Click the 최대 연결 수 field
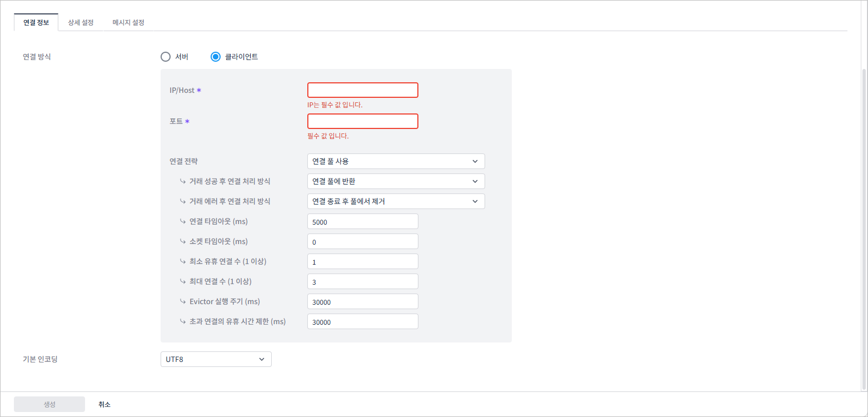 click(363, 281)
